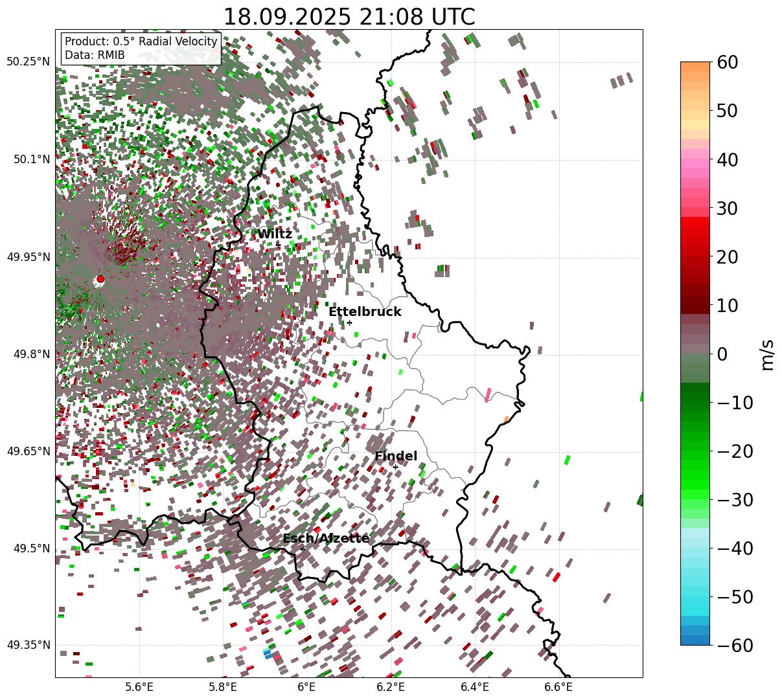Image resolution: width=782 pixels, height=700 pixels.
Task: Select the 'Wiltz' city label
Action: tap(275, 234)
